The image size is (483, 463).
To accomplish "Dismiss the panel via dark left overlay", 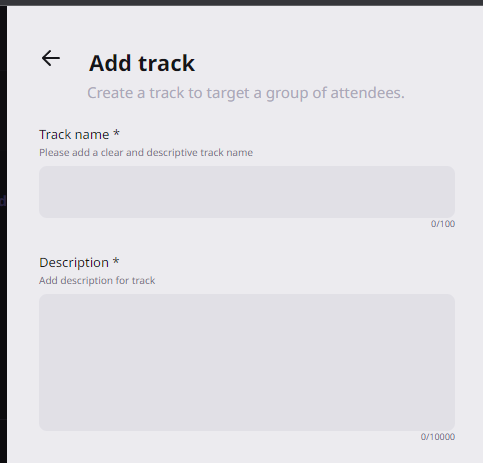I will coord(3,233).
